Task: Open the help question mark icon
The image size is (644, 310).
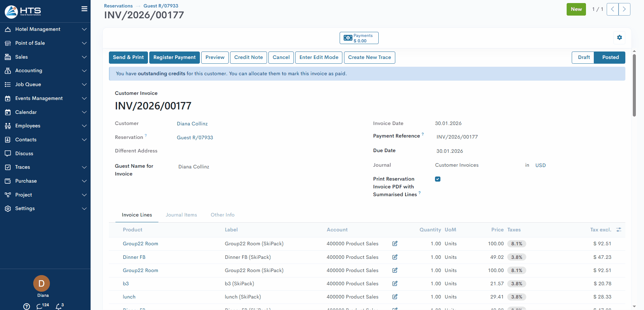Action: pos(26,306)
